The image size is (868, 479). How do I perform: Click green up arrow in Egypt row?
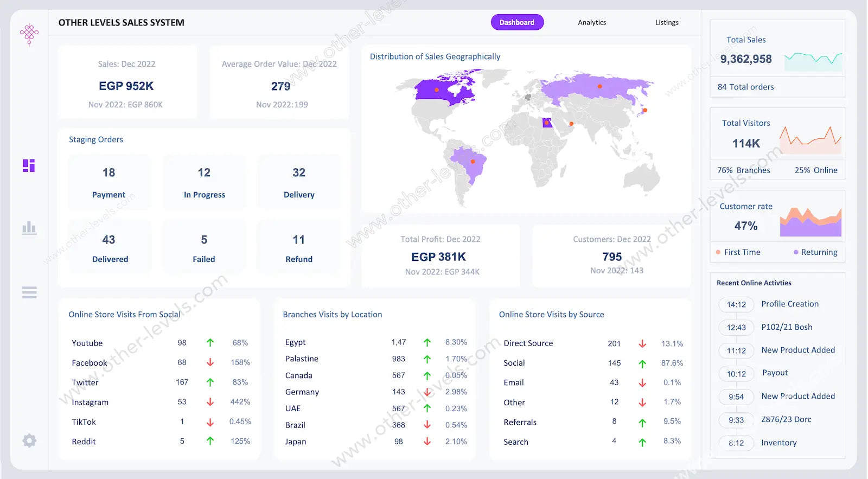click(427, 342)
